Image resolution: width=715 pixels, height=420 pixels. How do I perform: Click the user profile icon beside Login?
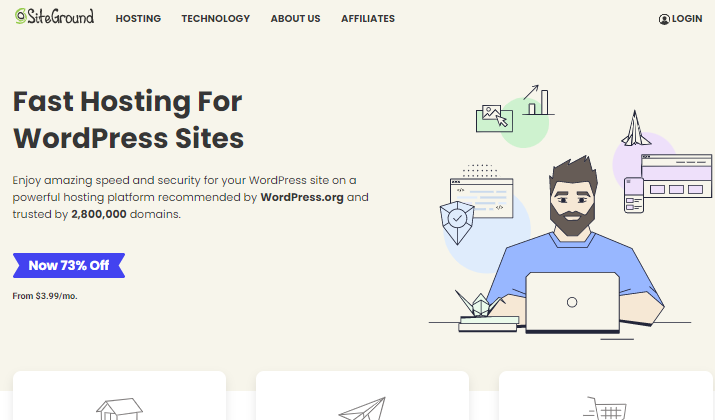[x=664, y=19]
